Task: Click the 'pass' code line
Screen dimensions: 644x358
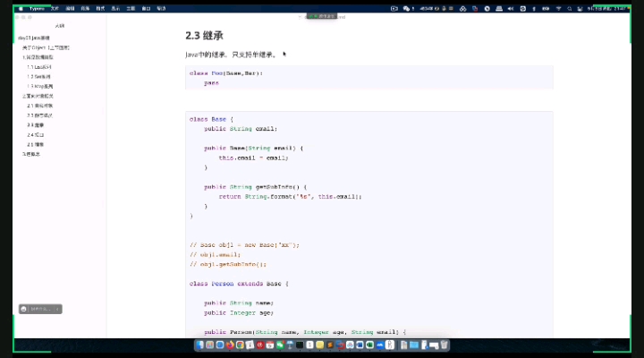Action: pyautogui.click(x=211, y=82)
